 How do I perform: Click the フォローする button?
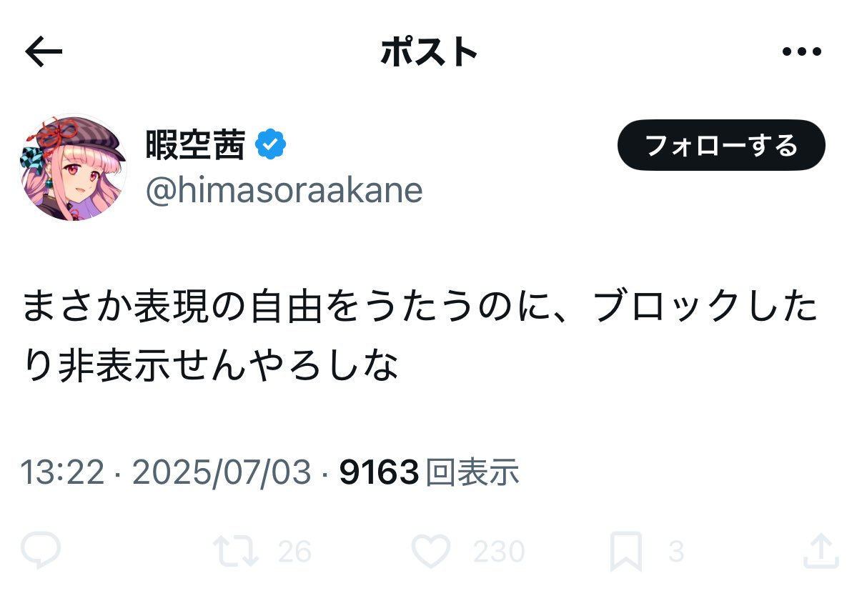click(x=721, y=145)
